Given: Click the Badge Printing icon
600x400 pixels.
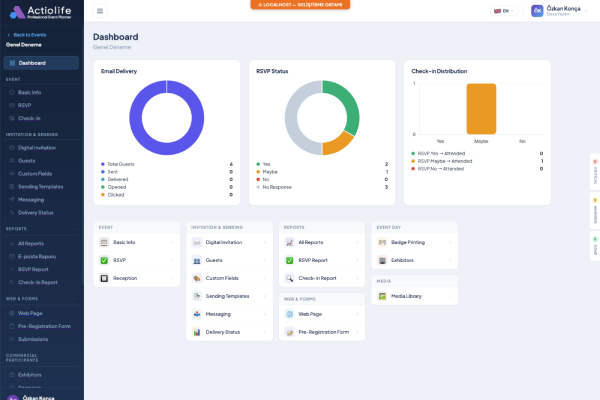Looking at the screenshot, I should point(382,242).
